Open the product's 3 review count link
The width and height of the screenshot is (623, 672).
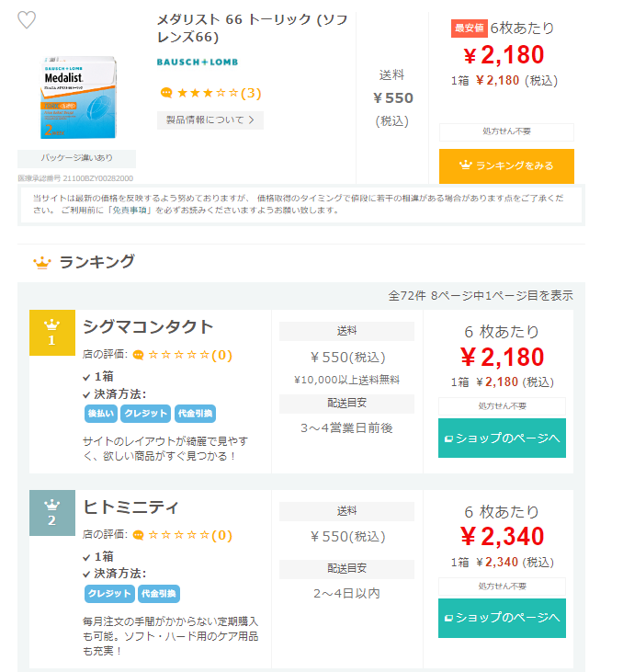251,93
